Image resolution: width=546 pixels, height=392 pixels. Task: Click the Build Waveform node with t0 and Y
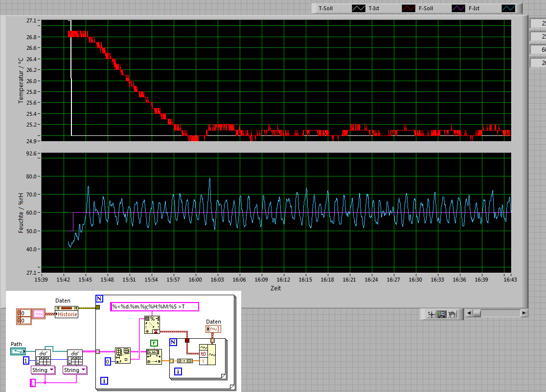coord(207,354)
